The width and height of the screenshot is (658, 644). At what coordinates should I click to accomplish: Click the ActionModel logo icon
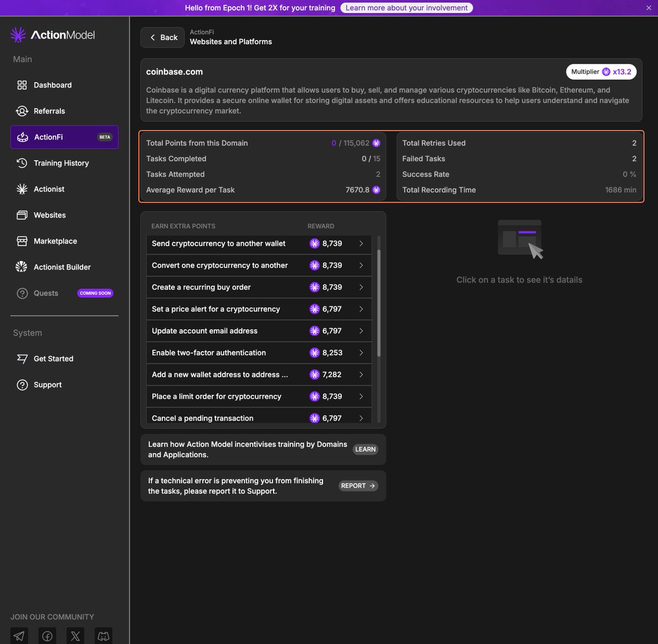pos(18,35)
